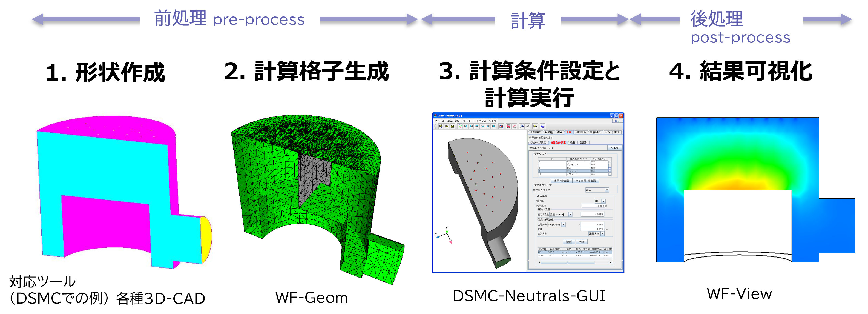
Task: Open the 粒子種 dropdown showing N2
Action: click(600, 201)
